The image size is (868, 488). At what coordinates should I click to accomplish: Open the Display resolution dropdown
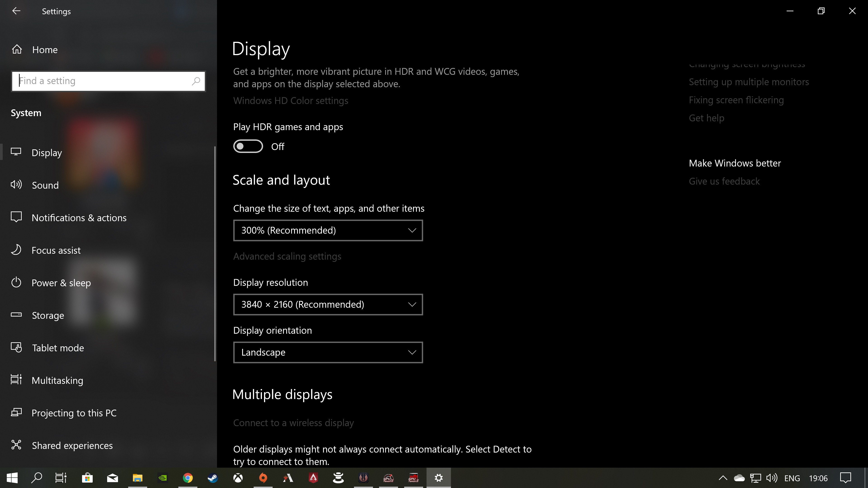pos(328,305)
